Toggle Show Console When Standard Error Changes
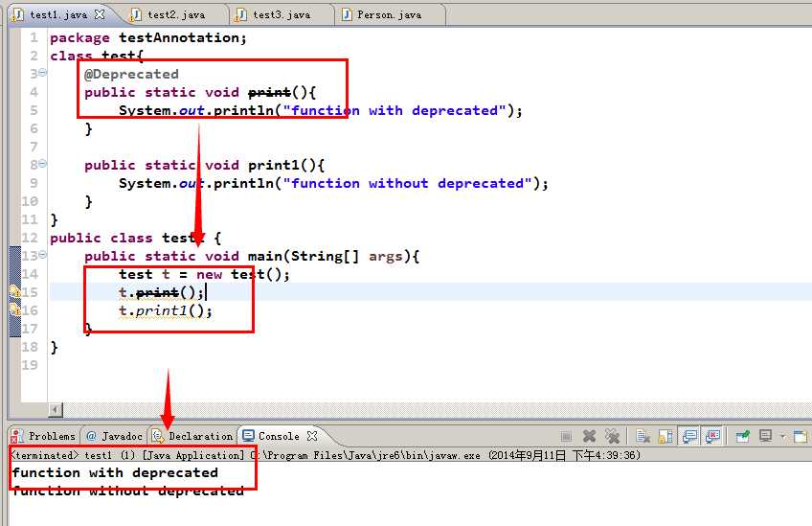812x526 pixels. coord(712,436)
